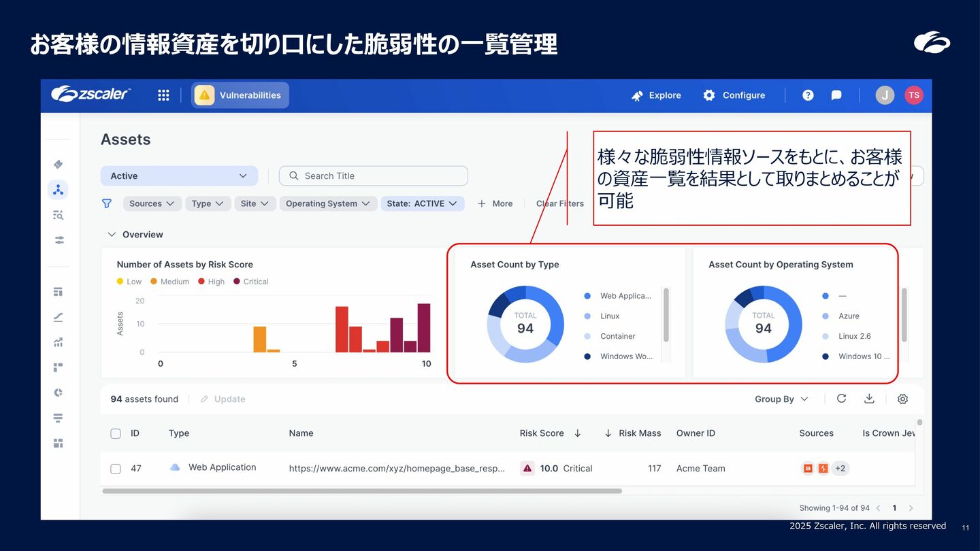
Task: Select the Assets sidebar icon
Action: tap(59, 190)
